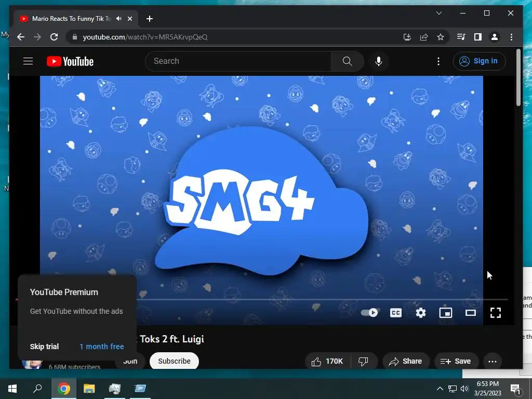Open the player settings gear
532x399 pixels.
click(421, 312)
